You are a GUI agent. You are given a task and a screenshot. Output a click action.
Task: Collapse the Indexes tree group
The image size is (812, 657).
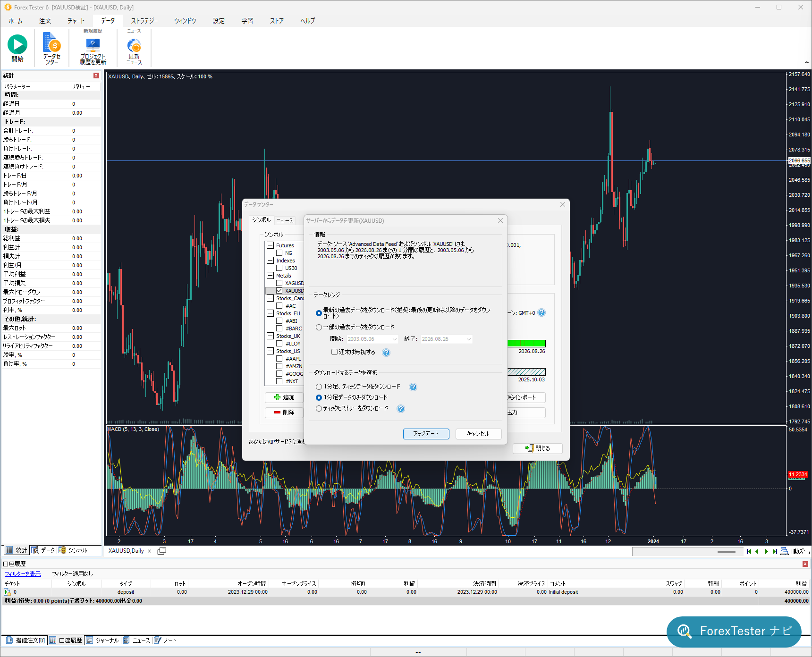(271, 261)
